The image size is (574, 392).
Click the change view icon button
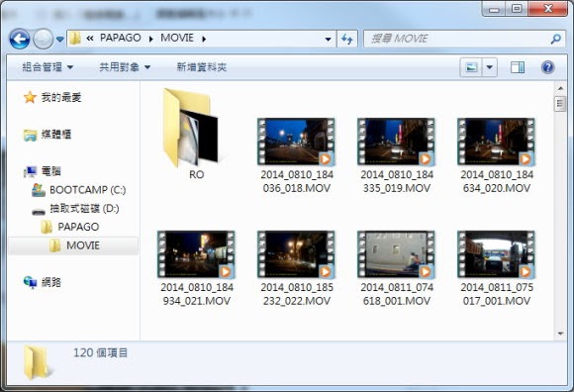[471, 67]
